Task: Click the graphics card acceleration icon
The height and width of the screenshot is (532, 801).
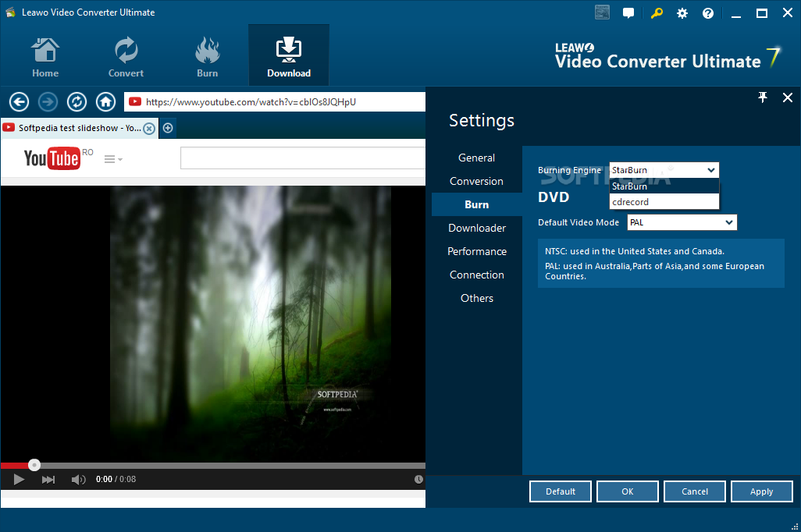Action: 602,12
